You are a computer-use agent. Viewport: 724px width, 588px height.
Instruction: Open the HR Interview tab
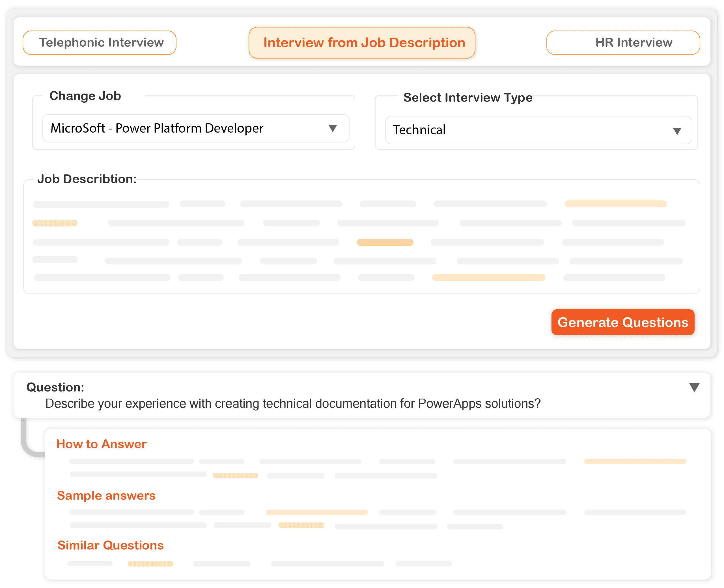coord(623,43)
